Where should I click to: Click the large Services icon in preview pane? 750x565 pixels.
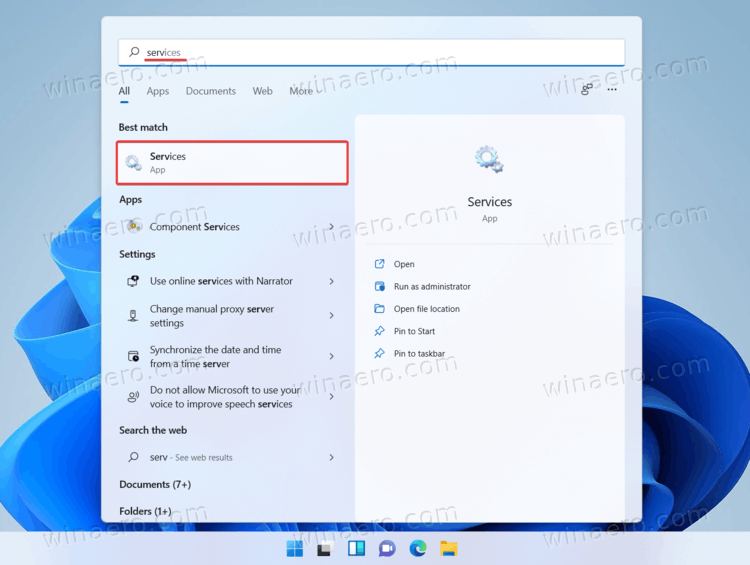click(489, 159)
